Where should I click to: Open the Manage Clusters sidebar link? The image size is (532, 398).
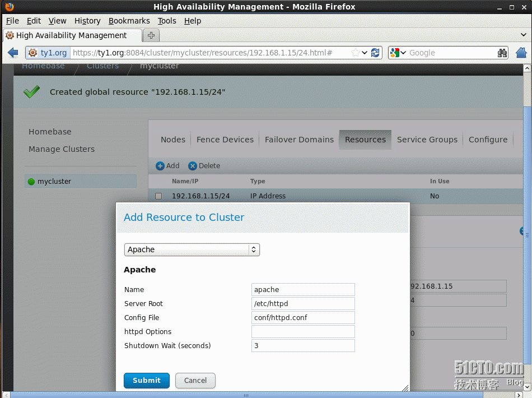click(x=62, y=149)
